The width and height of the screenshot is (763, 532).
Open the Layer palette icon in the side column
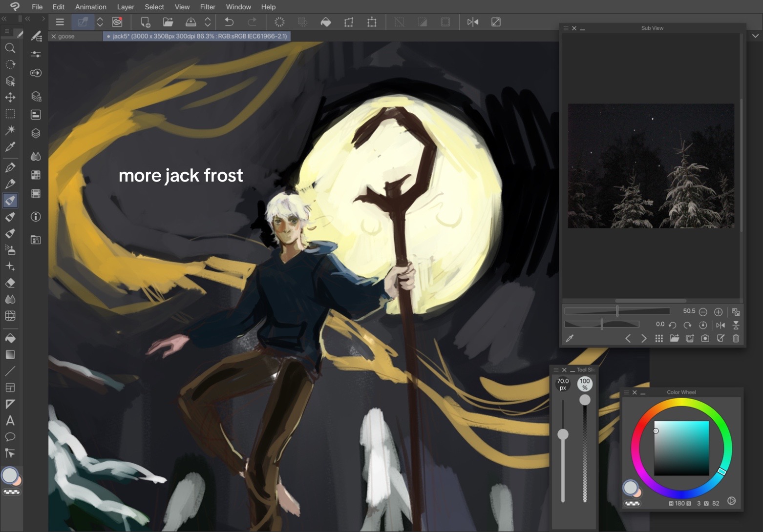click(x=36, y=133)
